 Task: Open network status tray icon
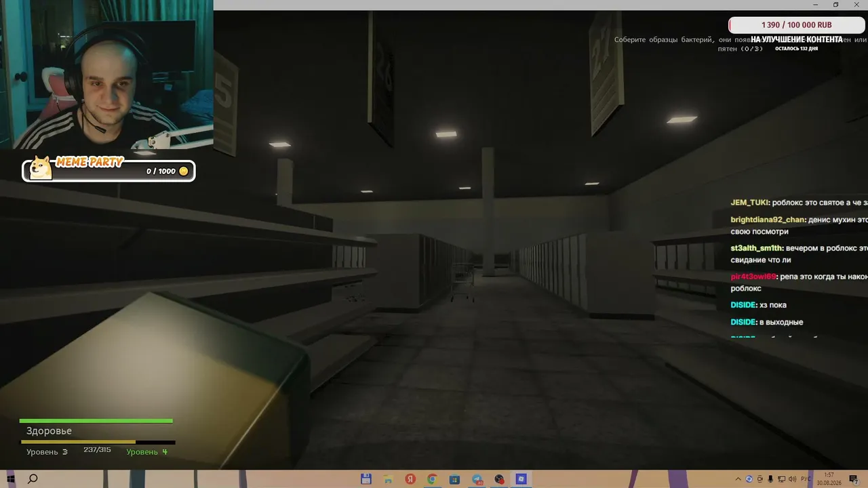(781, 479)
